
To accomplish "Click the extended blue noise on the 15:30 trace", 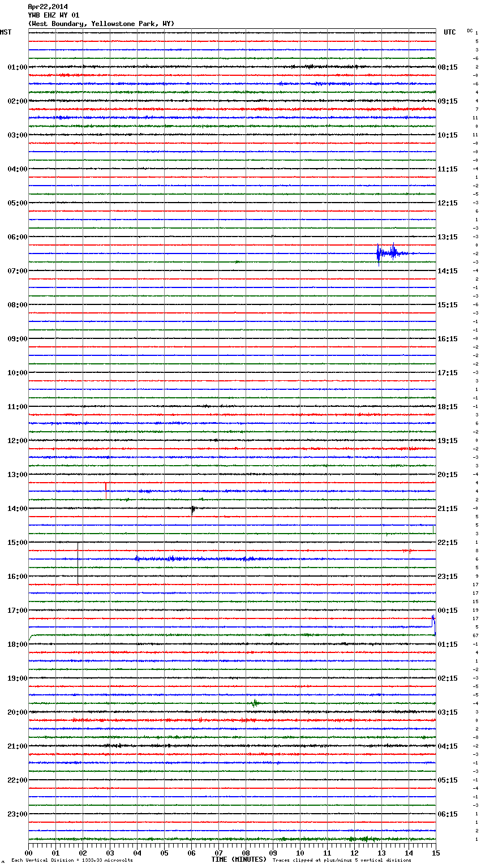I will (x=198, y=559).
